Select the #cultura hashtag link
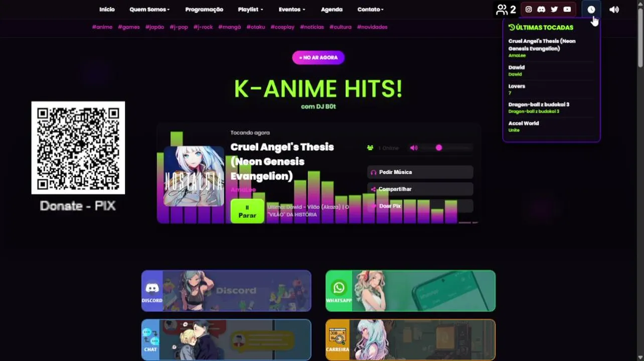This screenshot has width=644, height=361. click(x=341, y=27)
